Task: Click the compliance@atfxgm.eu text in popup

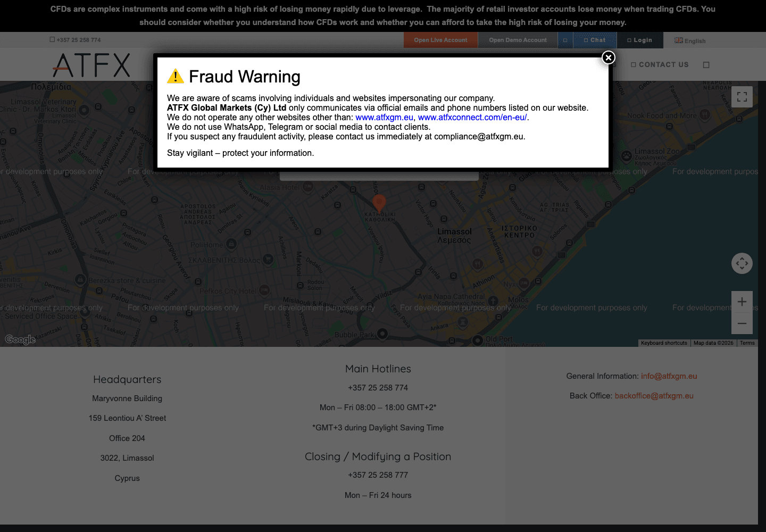Action: [x=479, y=137]
